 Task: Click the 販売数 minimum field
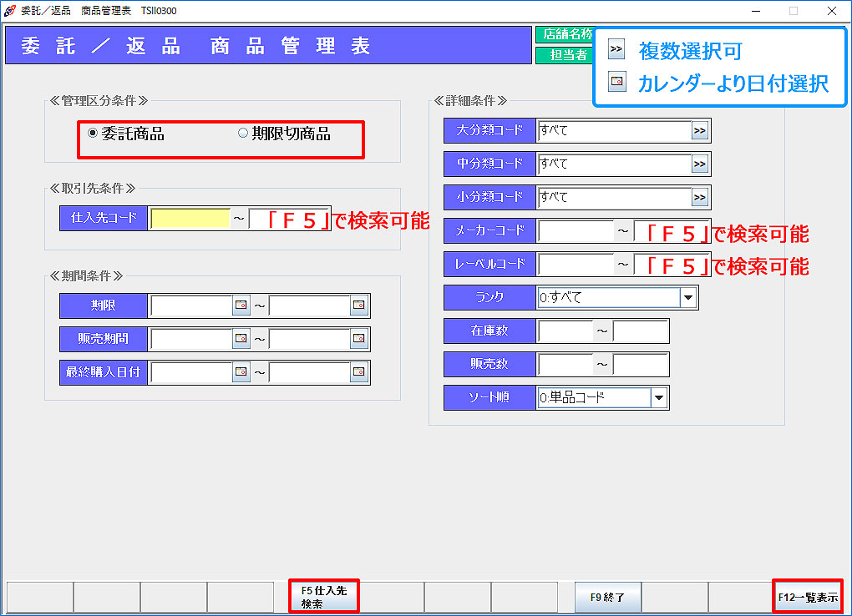(565, 365)
